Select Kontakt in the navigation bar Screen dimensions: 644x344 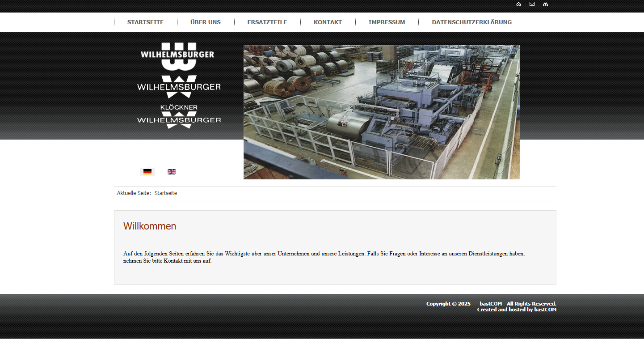[x=328, y=22]
